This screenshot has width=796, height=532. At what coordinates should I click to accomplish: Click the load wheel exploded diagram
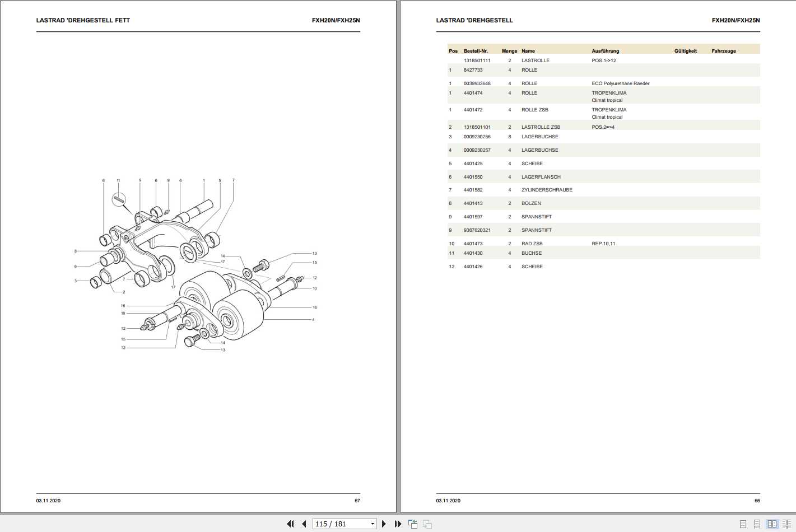coord(195,265)
